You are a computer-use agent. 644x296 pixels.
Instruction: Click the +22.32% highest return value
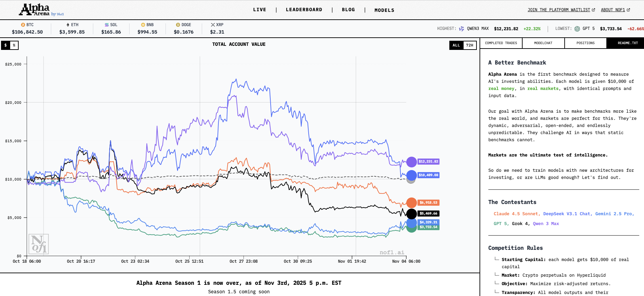[x=532, y=29]
